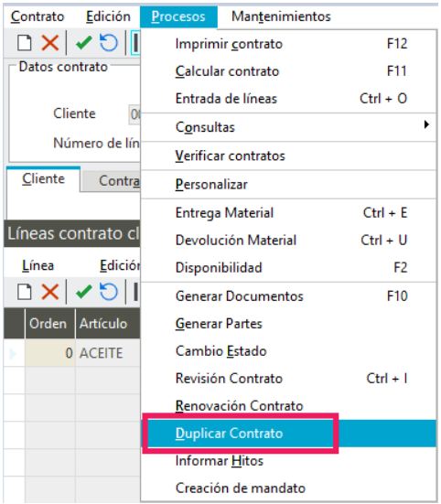Viewport: 441px width, 504px height.
Task: Click the new contract blank page icon
Action: [25, 43]
